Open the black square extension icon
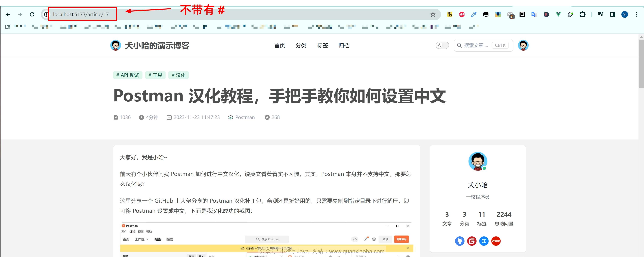This screenshot has width=644, height=257. [522, 14]
